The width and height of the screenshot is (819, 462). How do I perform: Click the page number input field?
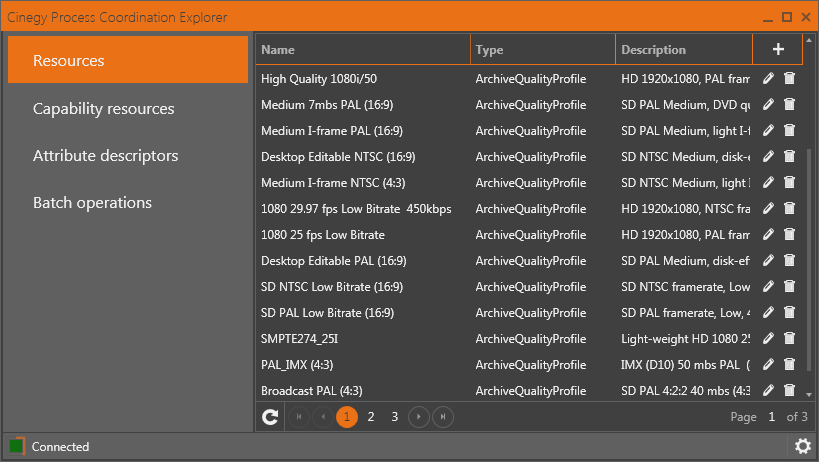coord(771,417)
